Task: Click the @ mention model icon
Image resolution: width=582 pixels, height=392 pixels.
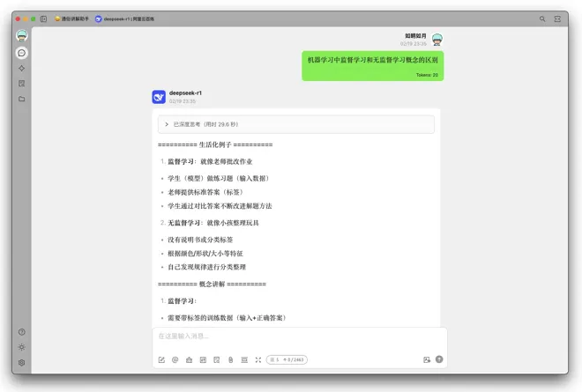Action: coord(175,359)
